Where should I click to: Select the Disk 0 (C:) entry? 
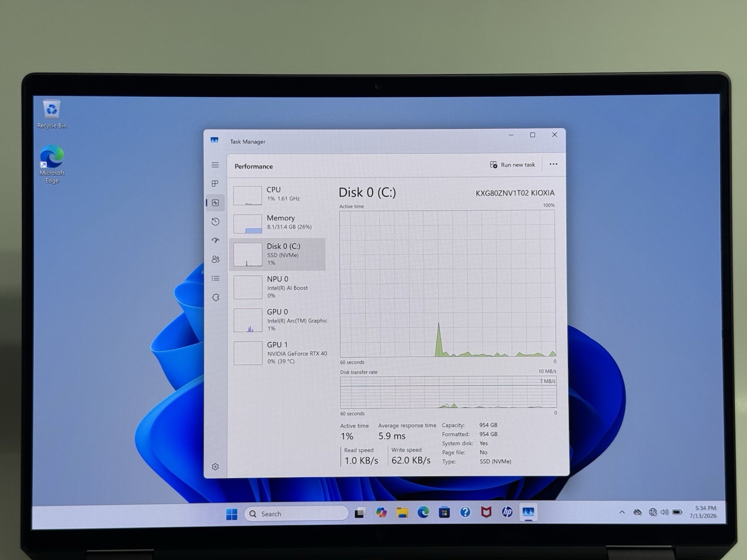click(x=277, y=254)
